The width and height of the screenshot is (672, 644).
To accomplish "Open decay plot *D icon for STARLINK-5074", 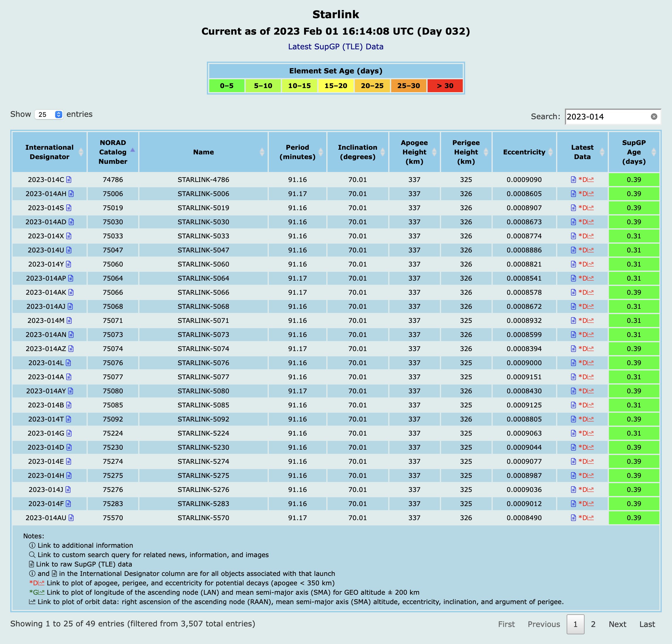I will tap(586, 349).
